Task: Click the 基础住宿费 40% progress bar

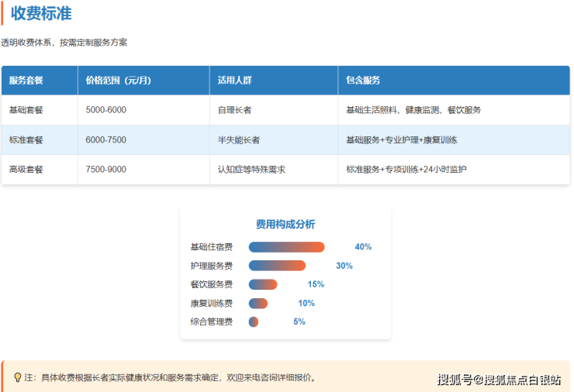Action: click(x=286, y=247)
